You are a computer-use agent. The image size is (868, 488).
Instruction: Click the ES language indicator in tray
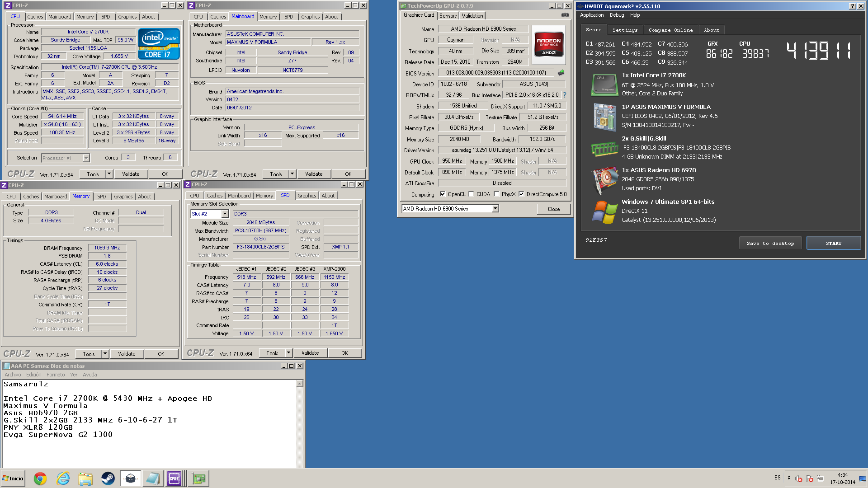coord(777,478)
